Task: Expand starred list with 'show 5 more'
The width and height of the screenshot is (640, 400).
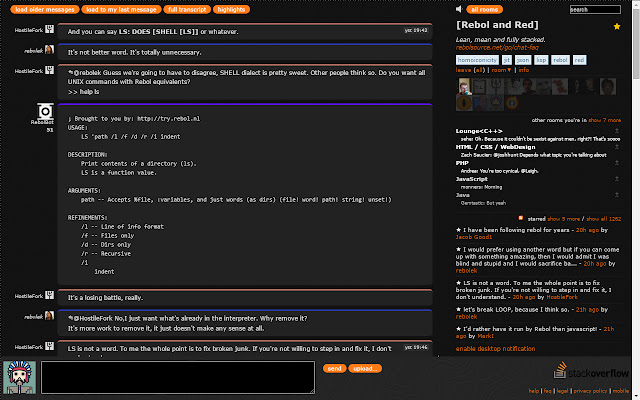Action: [x=563, y=219]
